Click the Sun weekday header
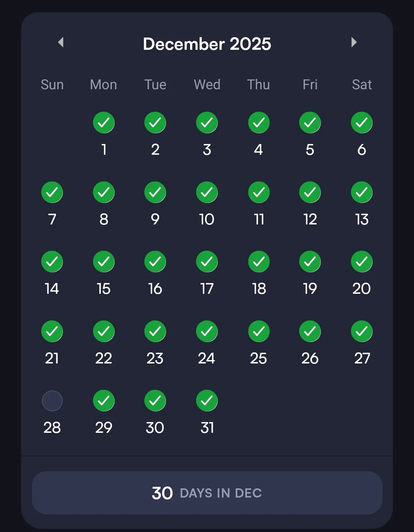Image resolution: width=414 pixels, height=532 pixels. click(x=52, y=85)
